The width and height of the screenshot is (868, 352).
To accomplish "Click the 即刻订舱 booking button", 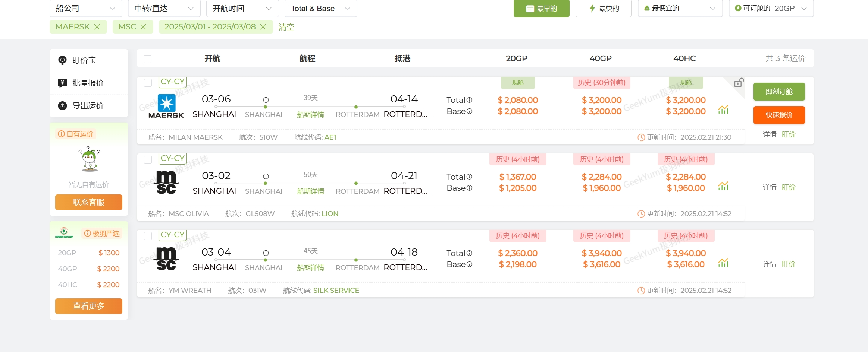I will [x=779, y=92].
